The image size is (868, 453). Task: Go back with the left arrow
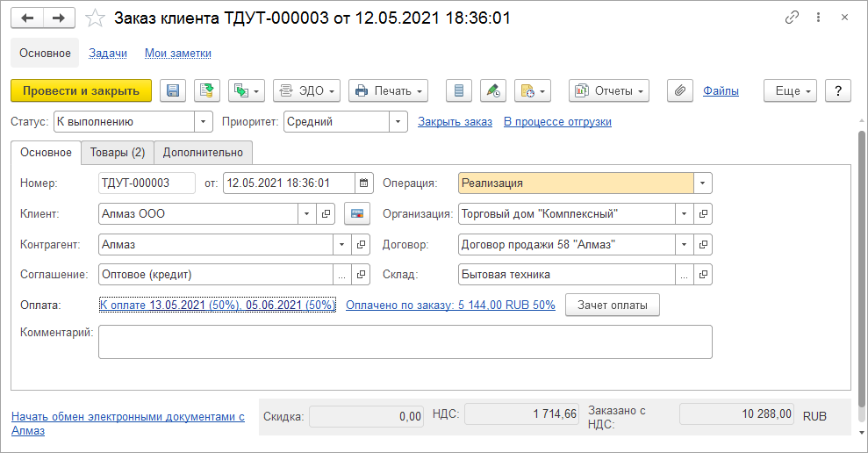pos(28,18)
